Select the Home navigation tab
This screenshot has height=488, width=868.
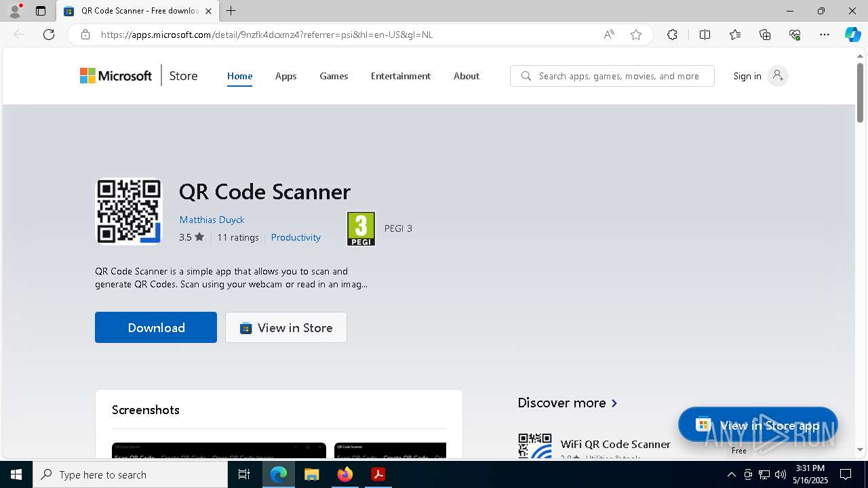(239, 76)
